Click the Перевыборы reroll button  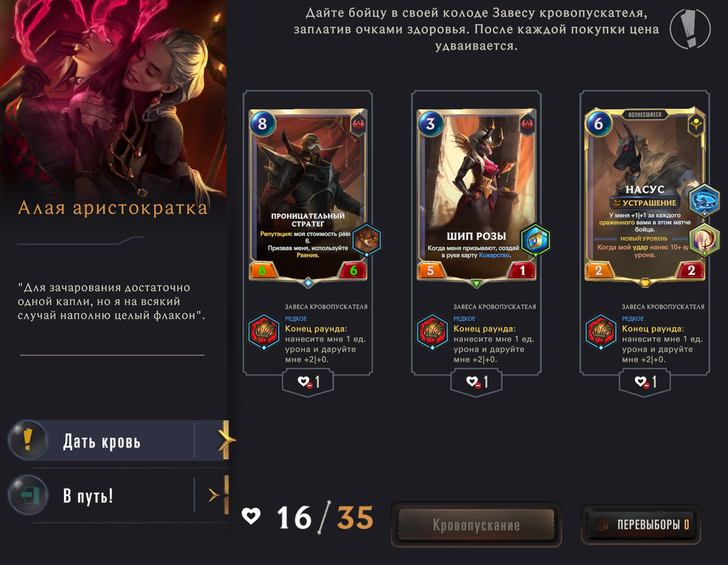tap(641, 525)
